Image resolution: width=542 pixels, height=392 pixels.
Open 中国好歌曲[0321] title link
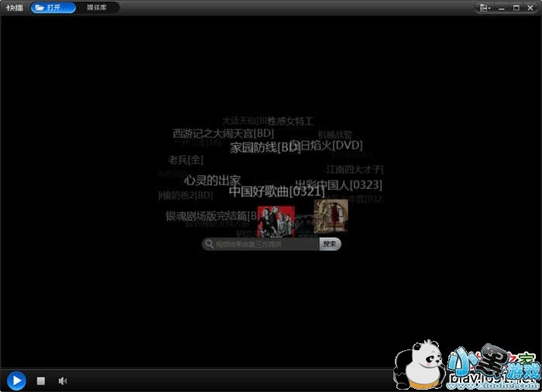[x=277, y=191]
